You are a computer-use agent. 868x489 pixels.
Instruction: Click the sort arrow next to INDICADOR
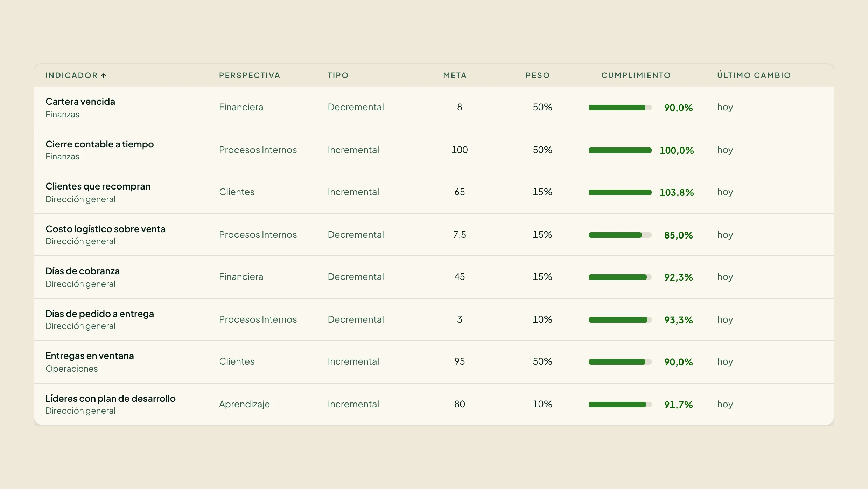coord(104,75)
